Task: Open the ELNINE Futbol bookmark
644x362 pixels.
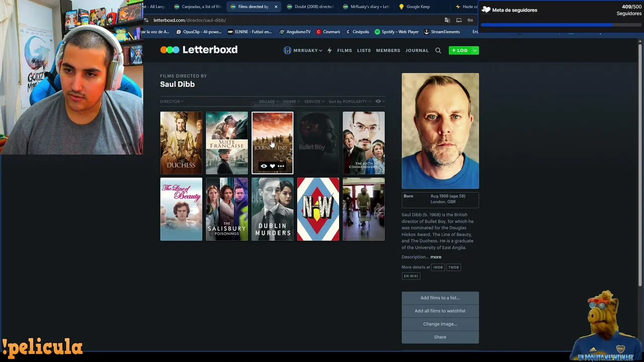Action: tap(250, 32)
